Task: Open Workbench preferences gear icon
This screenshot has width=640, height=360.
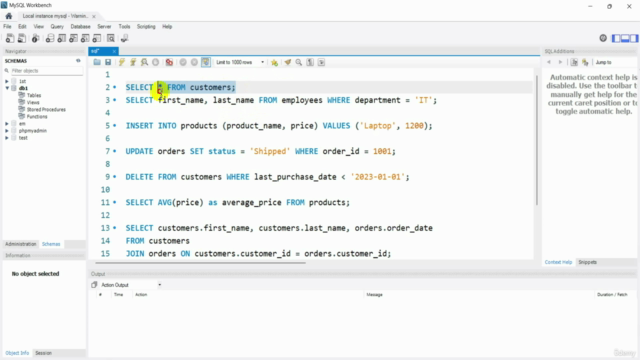Action: (x=603, y=38)
